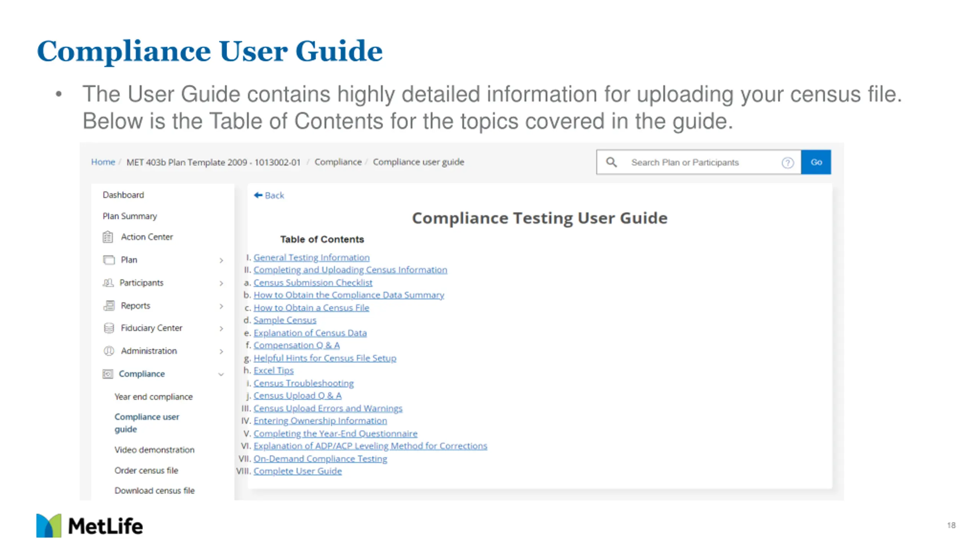Screen dimensions: 980x551
Task: Click the Fiduciary Center database icon
Action: pos(109,328)
